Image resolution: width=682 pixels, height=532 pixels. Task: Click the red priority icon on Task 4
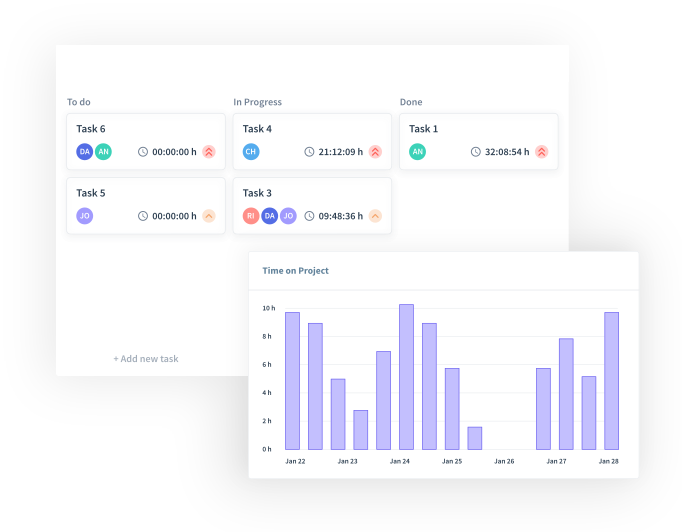tap(375, 152)
